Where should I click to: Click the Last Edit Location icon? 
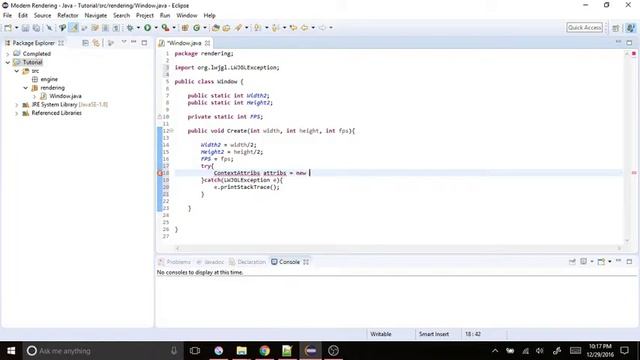pos(293,28)
